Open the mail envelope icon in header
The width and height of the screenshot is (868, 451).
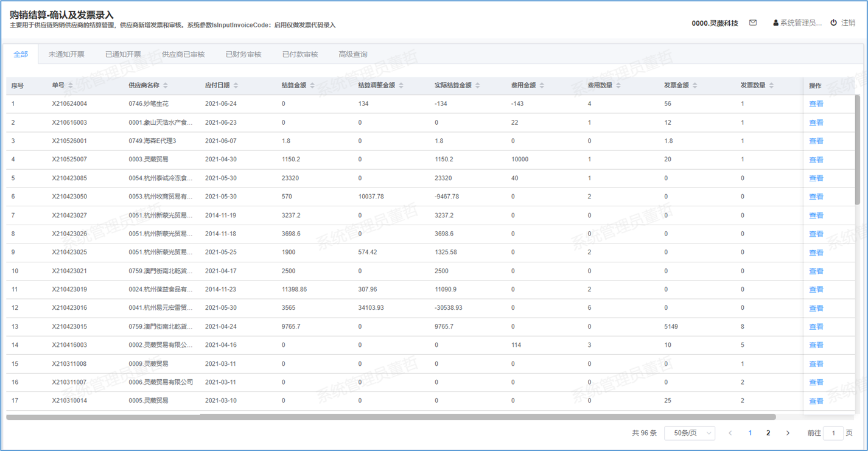[x=753, y=23]
